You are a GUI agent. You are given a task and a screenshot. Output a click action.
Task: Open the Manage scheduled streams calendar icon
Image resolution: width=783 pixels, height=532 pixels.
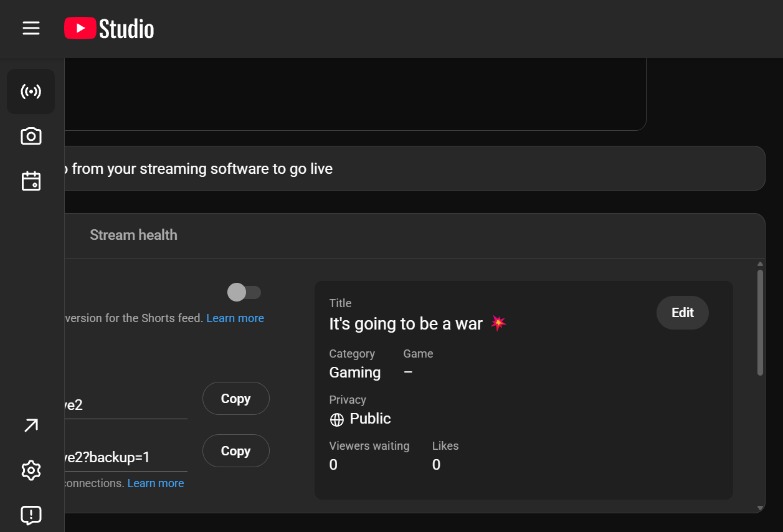pyautogui.click(x=31, y=181)
